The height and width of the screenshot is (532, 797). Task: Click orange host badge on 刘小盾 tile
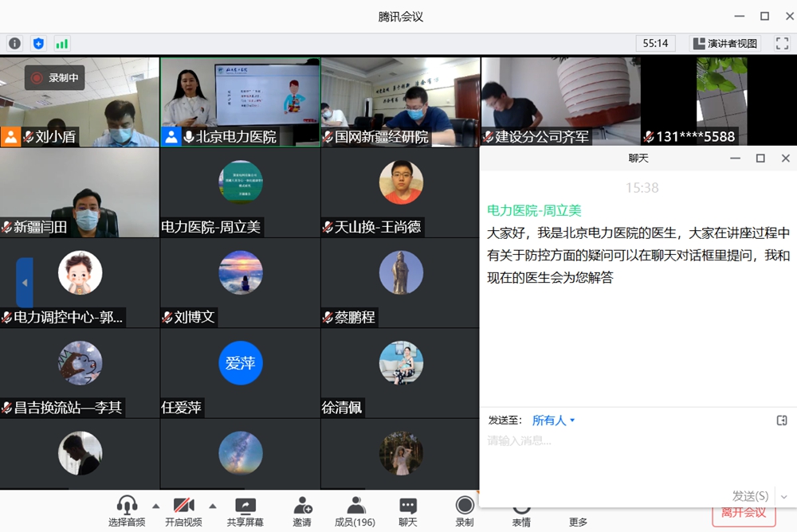click(x=10, y=137)
